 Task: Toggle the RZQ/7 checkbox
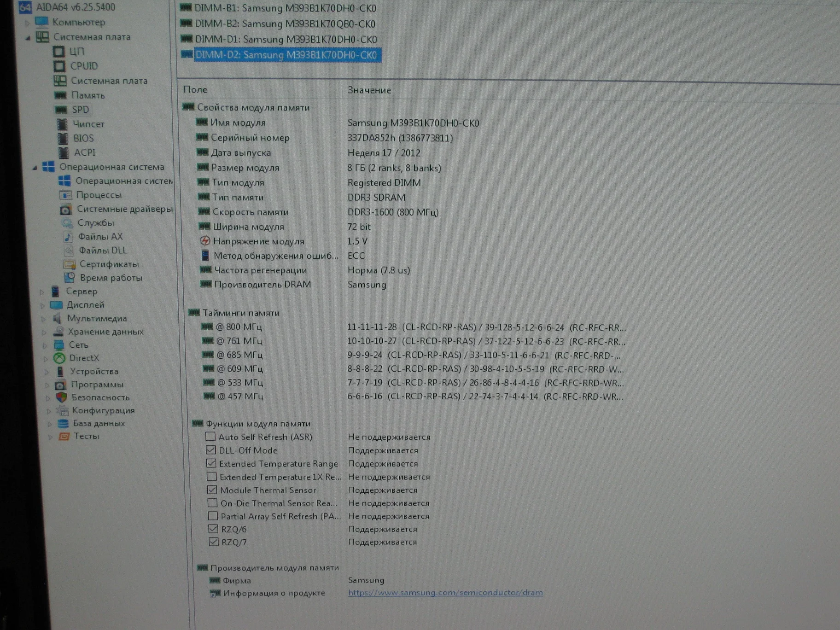[x=213, y=542]
